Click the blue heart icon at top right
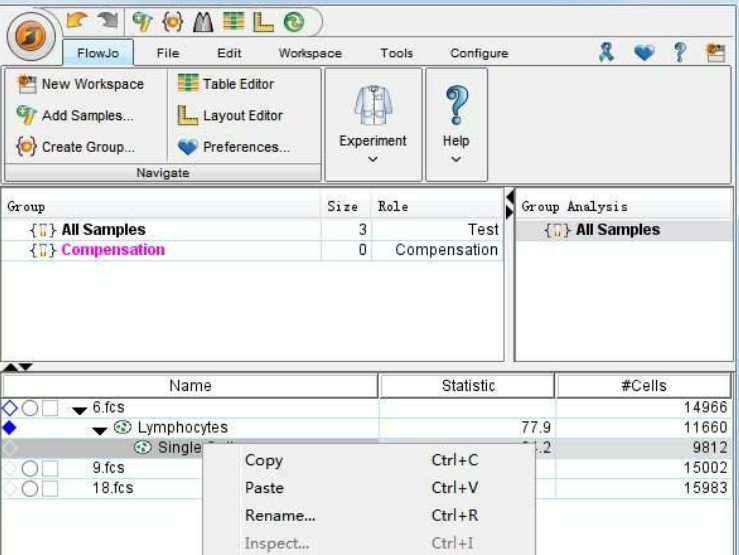 tap(644, 52)
